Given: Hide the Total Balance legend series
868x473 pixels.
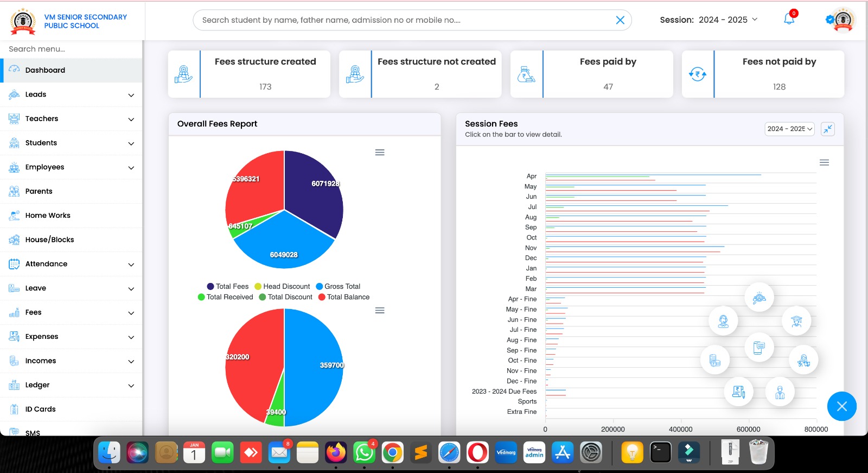Looking at the screenshot, I should tap(344, 297).
